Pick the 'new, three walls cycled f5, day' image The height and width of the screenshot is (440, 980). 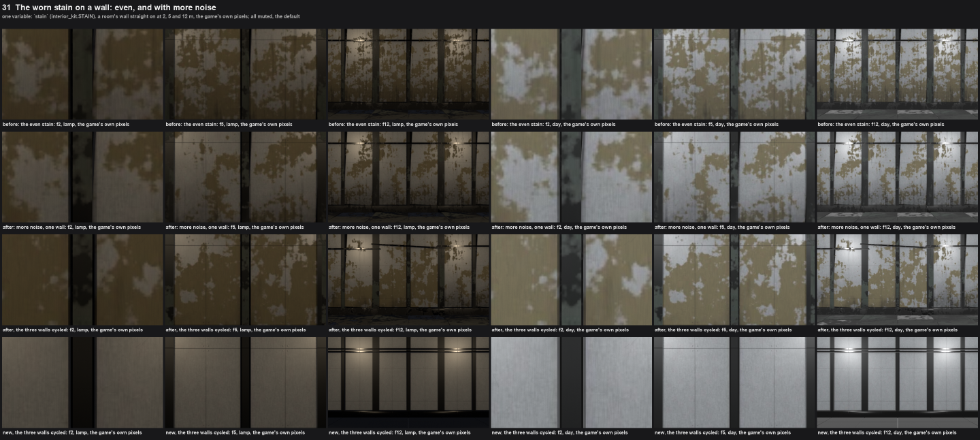735,383
